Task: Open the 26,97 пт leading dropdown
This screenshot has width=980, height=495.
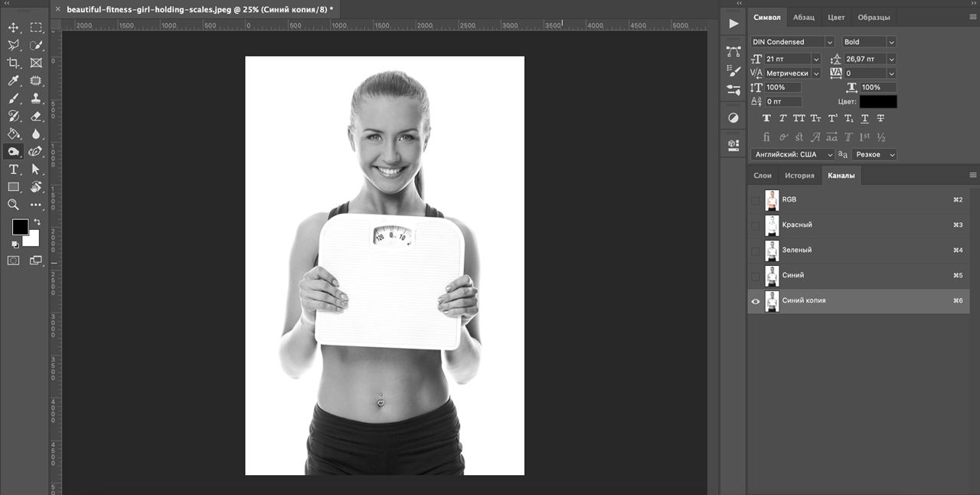Action: [891, 59]
